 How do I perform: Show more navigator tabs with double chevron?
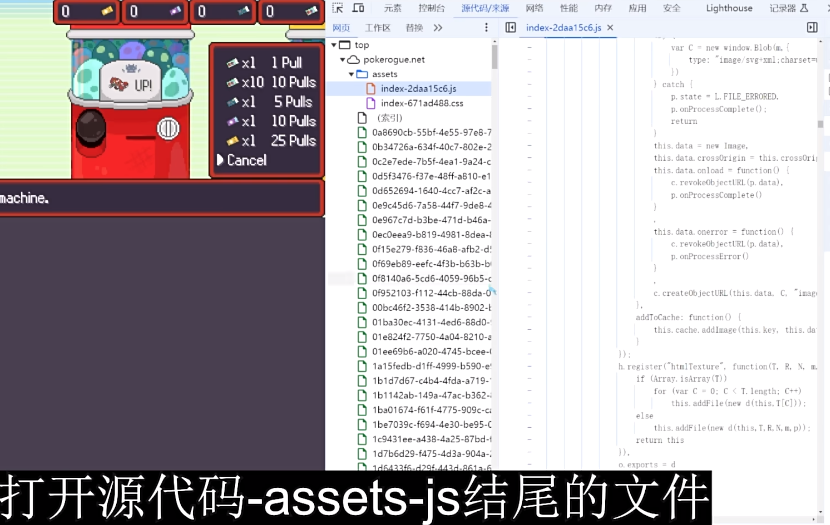click(438, 28)
